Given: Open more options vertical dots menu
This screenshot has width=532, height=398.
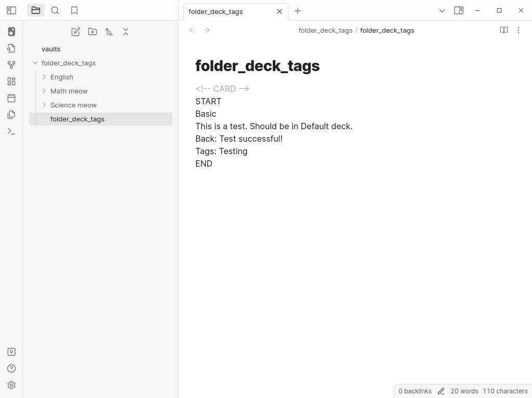Looking at the screenshot, I should point(518,30).
